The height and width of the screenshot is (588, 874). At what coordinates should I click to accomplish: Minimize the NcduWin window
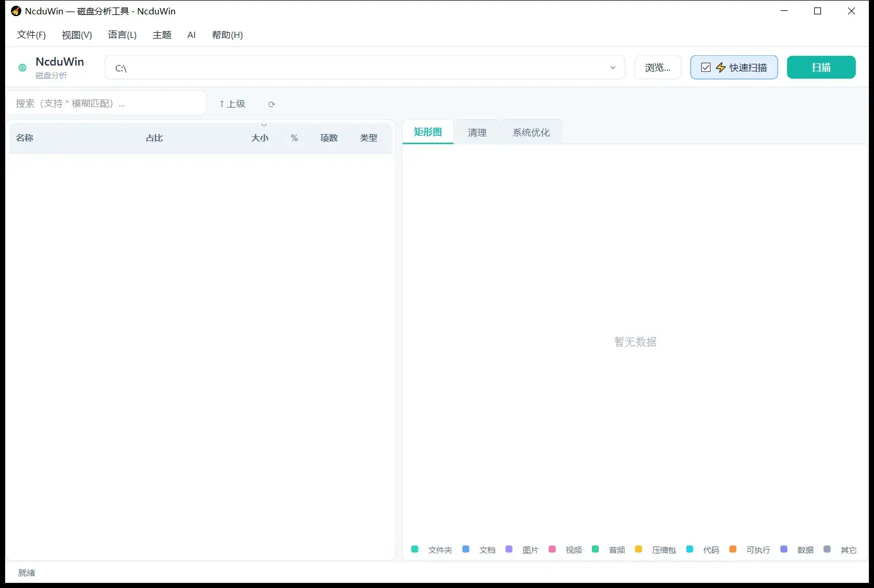pyautogui.click(x=784, y=11)
